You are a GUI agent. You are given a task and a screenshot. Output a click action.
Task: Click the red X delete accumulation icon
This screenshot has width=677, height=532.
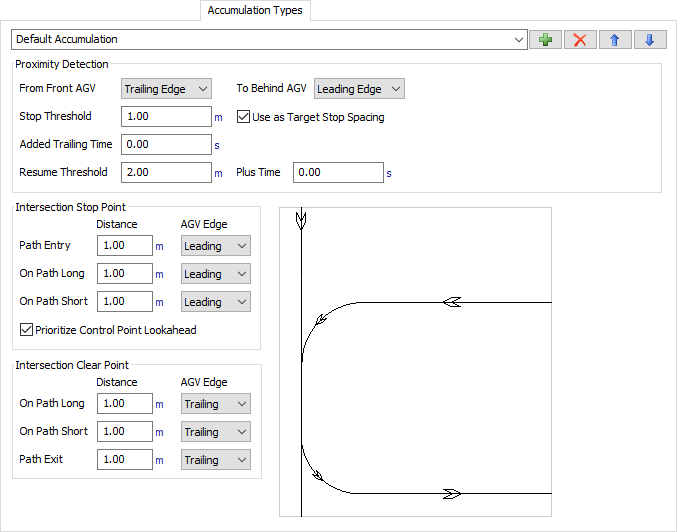(x=580, y=40)
